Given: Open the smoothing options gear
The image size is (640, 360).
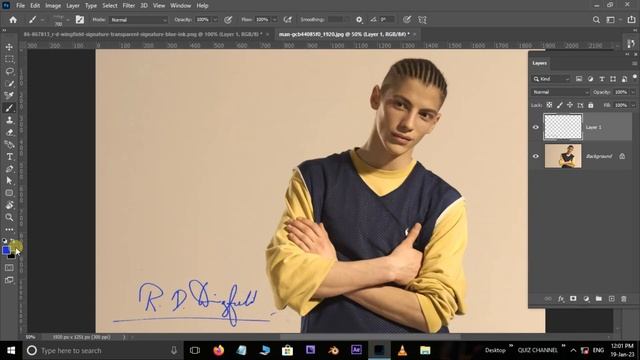Looking at the screenshot, I should pyautogui.click(x=359, y=20).
